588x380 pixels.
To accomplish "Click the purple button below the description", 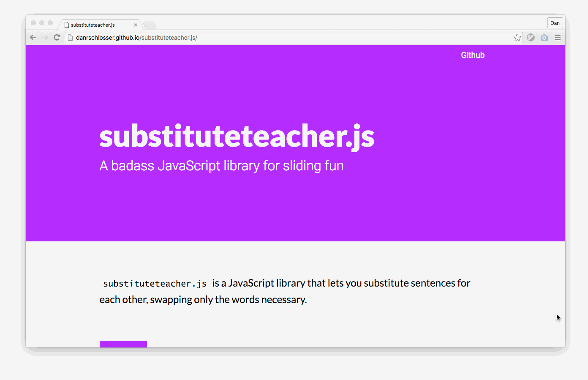I will 123,344.
